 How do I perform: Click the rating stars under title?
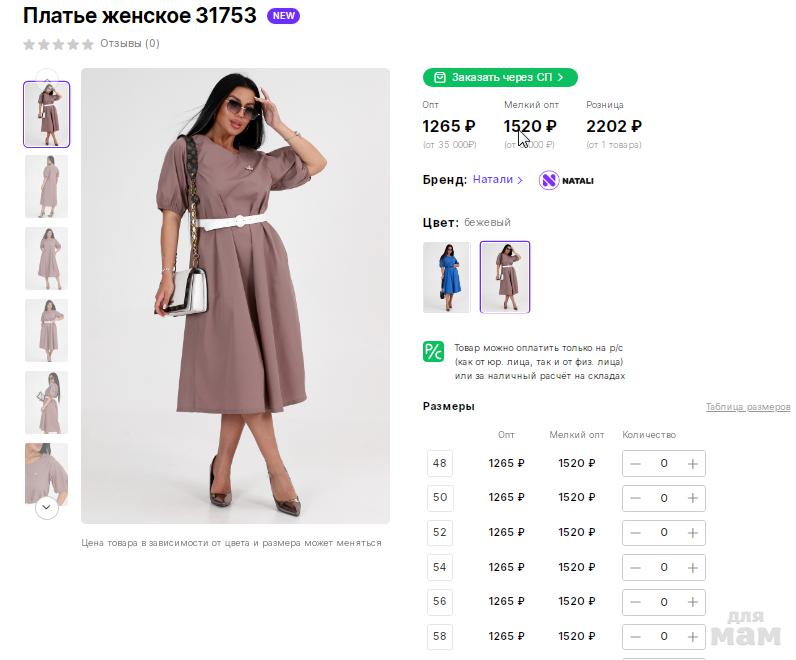pos(58,44)
